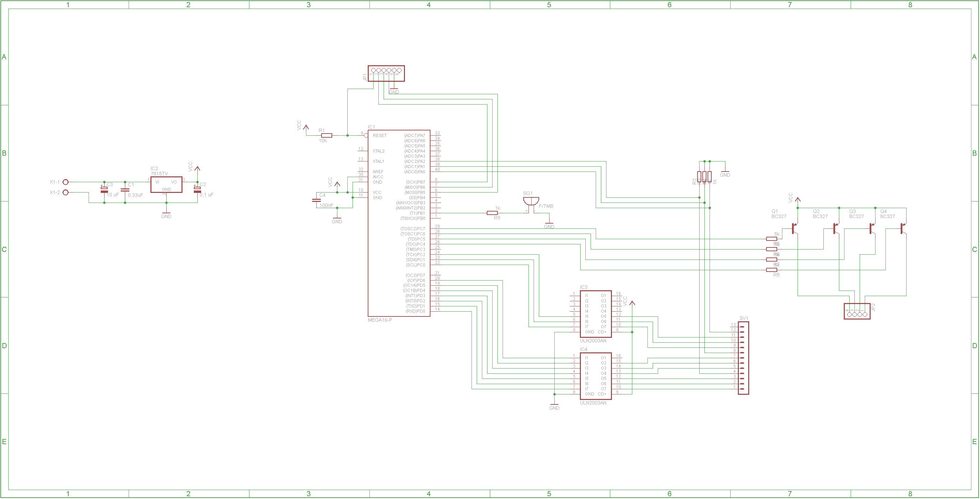Screen dimensions: 980x499
Task: Click the JP1 six-pin header connector
Action: (386, 73)
